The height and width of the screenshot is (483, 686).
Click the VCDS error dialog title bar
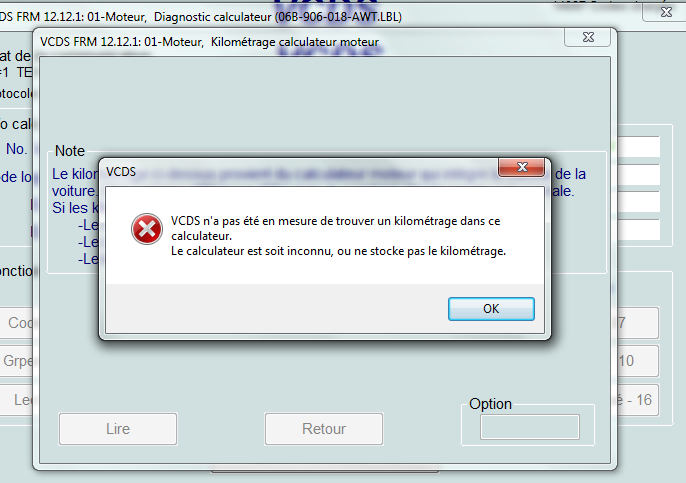click(300, 172)
